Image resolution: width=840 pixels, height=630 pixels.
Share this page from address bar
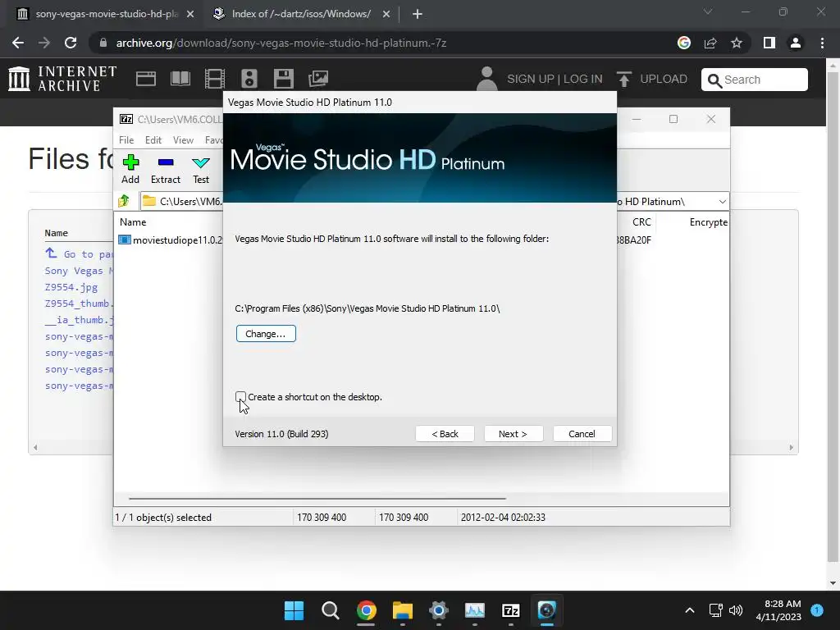pos(710,43)
